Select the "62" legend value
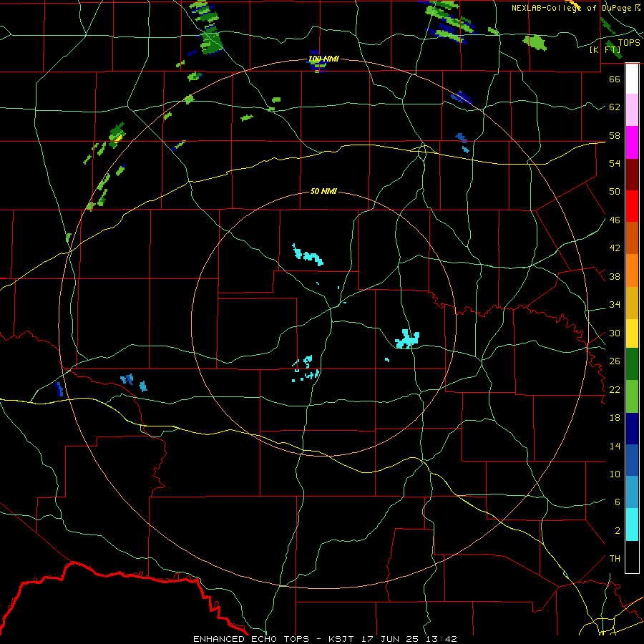The width and height of the screenshot is (644, 644). point(615,107)
